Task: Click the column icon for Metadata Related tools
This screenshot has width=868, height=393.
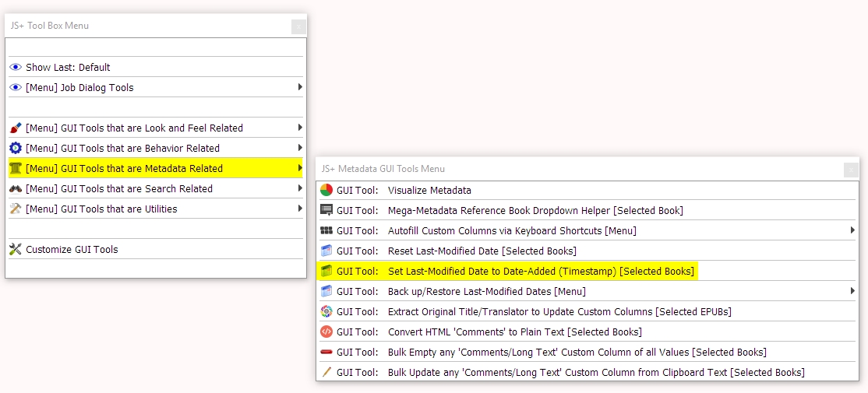Action: [16, 169]
